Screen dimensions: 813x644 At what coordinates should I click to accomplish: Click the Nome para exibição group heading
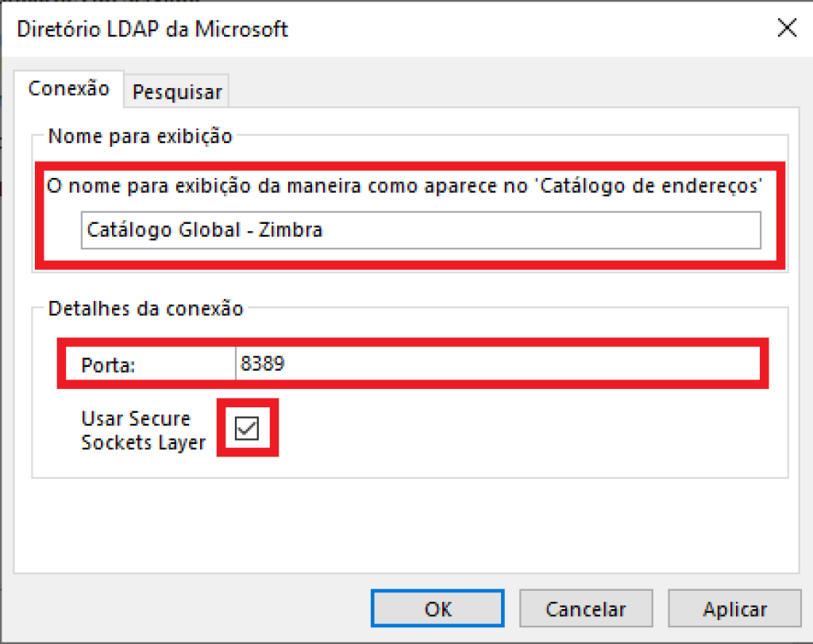pos(140,137)
